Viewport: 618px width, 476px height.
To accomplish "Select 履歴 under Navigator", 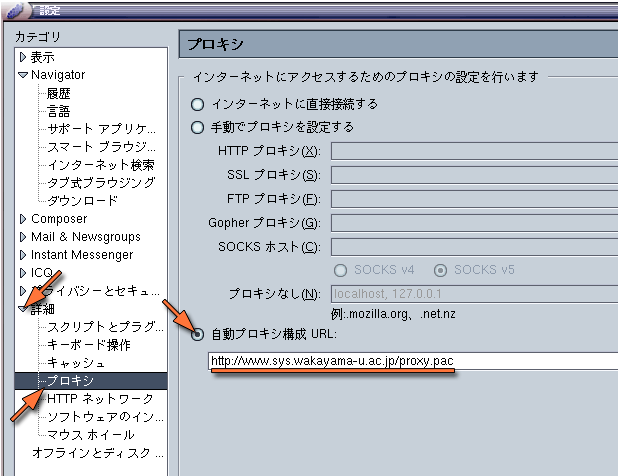I will coord(58,93).
